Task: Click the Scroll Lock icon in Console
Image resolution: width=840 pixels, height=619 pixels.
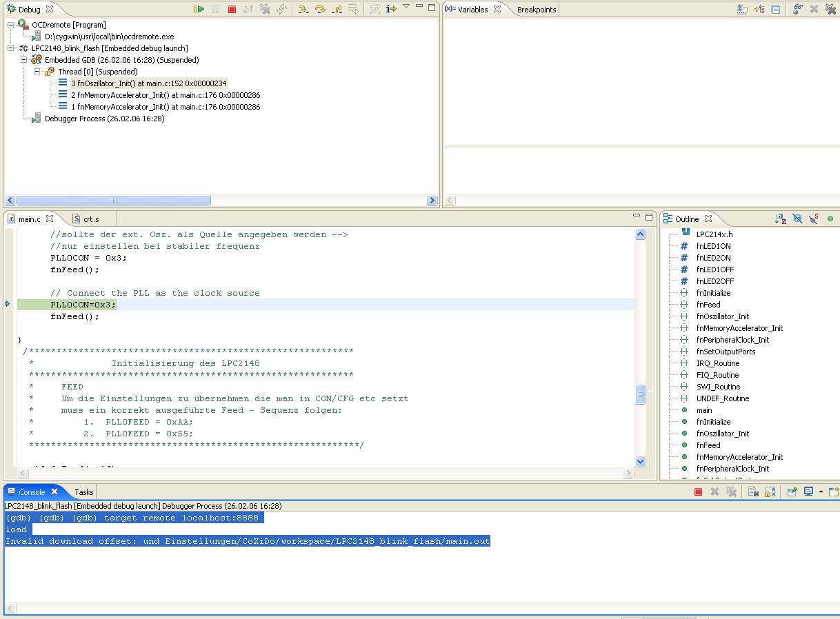Action: pos(770,491)
